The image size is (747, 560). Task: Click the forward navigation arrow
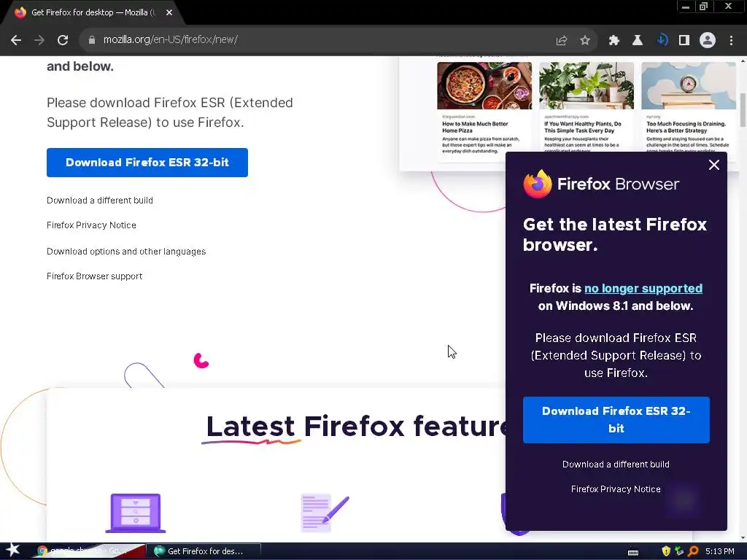click(x=39, y=40)
